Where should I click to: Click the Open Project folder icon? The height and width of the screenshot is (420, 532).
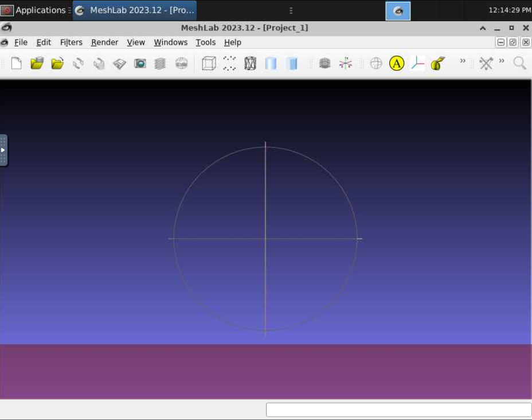click(x=37, y=63)
